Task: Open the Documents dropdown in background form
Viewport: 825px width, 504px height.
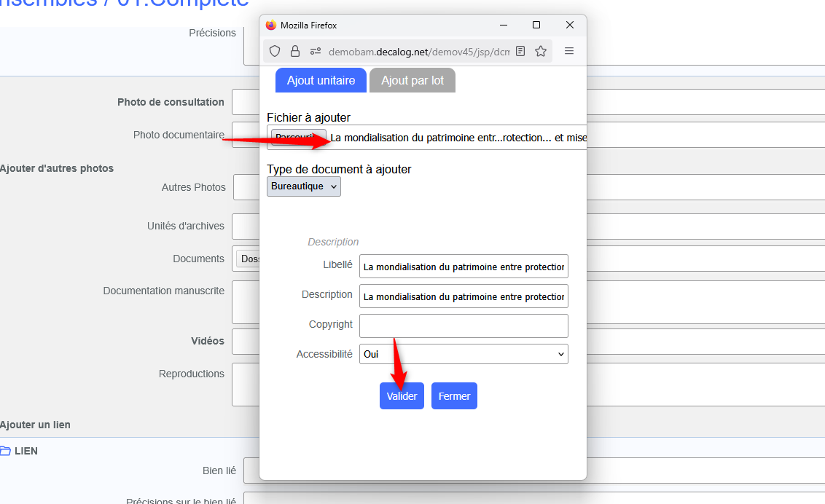Action: pyautogui.click(x=248, y=259)
